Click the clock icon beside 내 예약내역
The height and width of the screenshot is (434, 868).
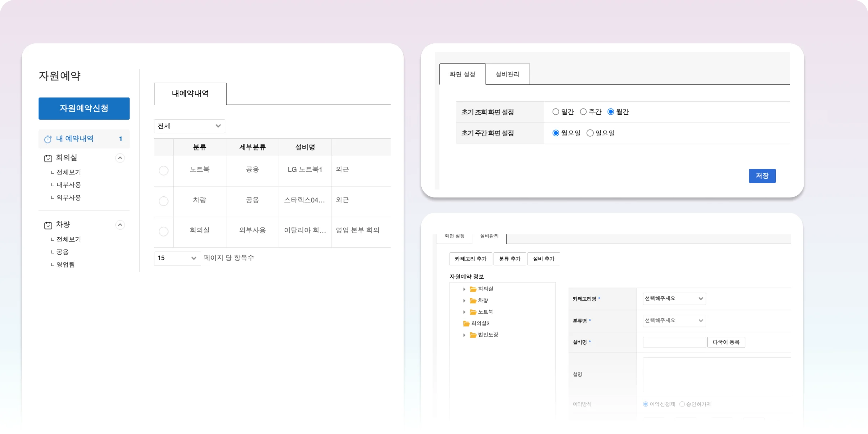point(48,139)
